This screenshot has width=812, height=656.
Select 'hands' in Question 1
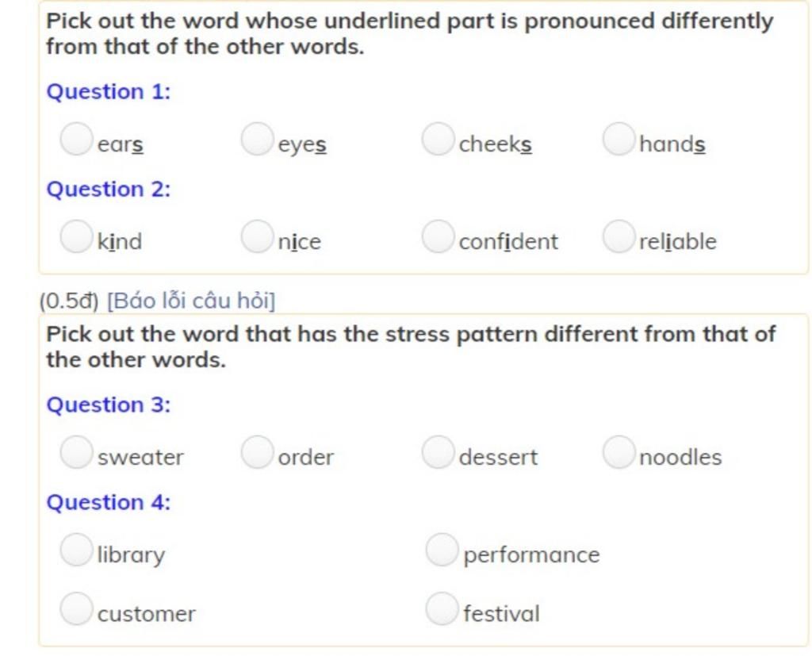[619, 139]
